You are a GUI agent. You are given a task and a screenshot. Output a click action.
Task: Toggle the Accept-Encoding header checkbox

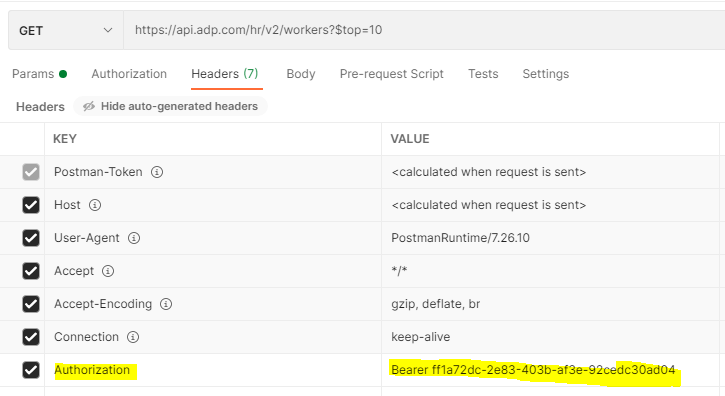pyautogui.click(x=31, y=304)
